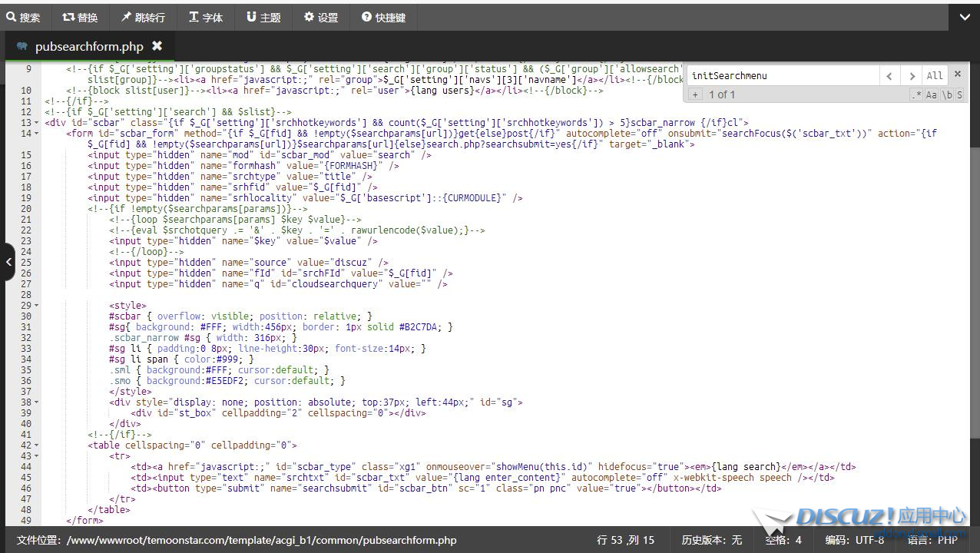Image resolution: width=980 pixels, height=553 pixels.
Task: Open the 字体 font settings
Action: [x=206, y=17]
